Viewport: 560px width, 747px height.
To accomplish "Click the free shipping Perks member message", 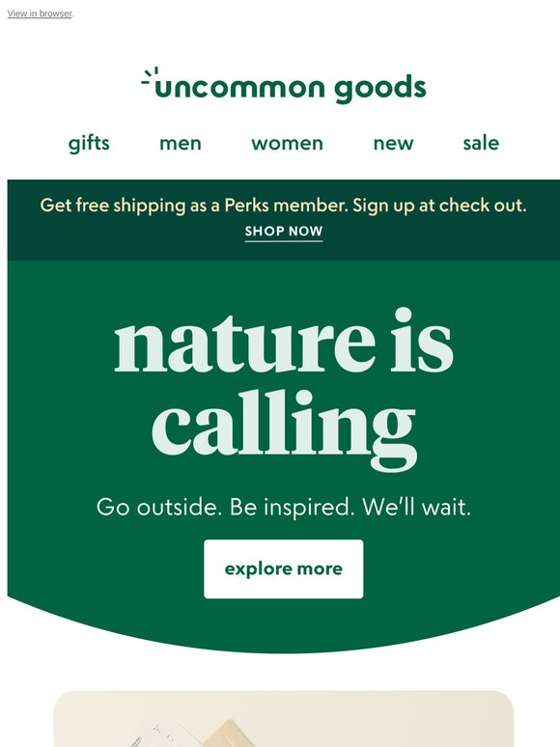I will 284,206.
